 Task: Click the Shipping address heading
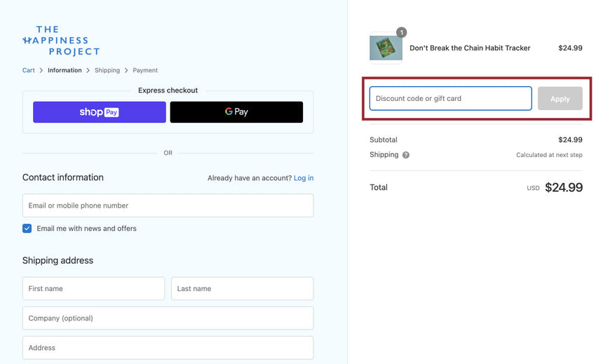(57, 260)
